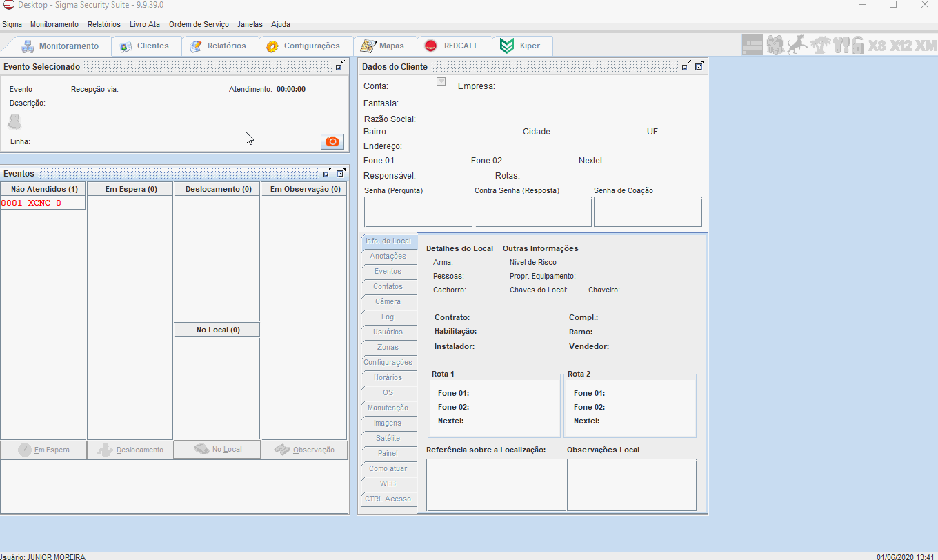Click the Observação binoculars button
Image resolution: width=938 pixels, height=560 pixels.
point(304,450)
